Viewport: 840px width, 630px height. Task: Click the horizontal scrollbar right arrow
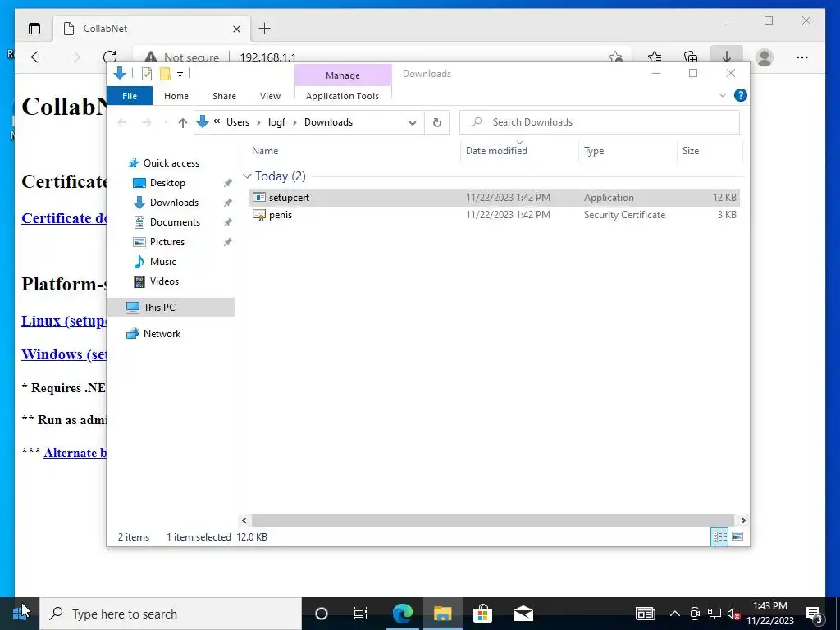click(x=742, y=520)
